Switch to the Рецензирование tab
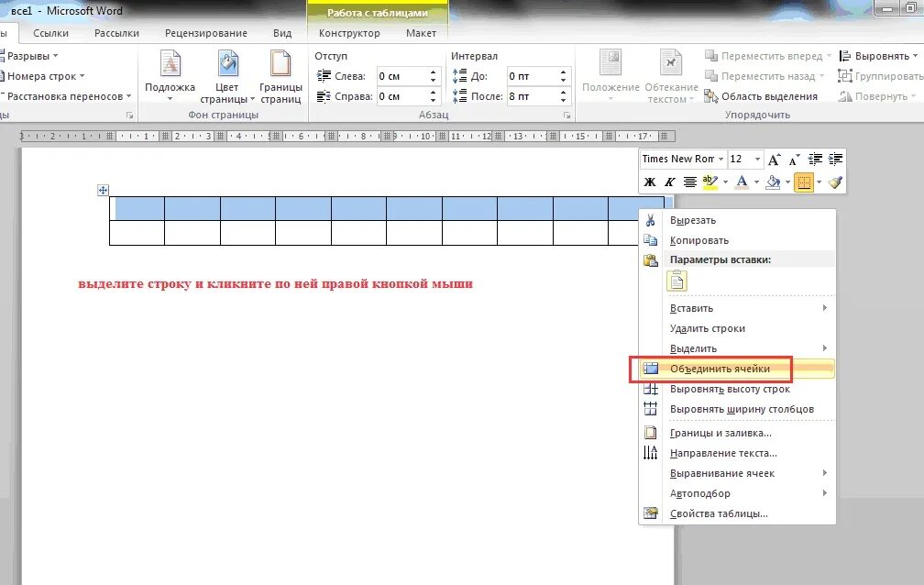The width and height of the screenshot is (924, 585). (x=205, y=33)
